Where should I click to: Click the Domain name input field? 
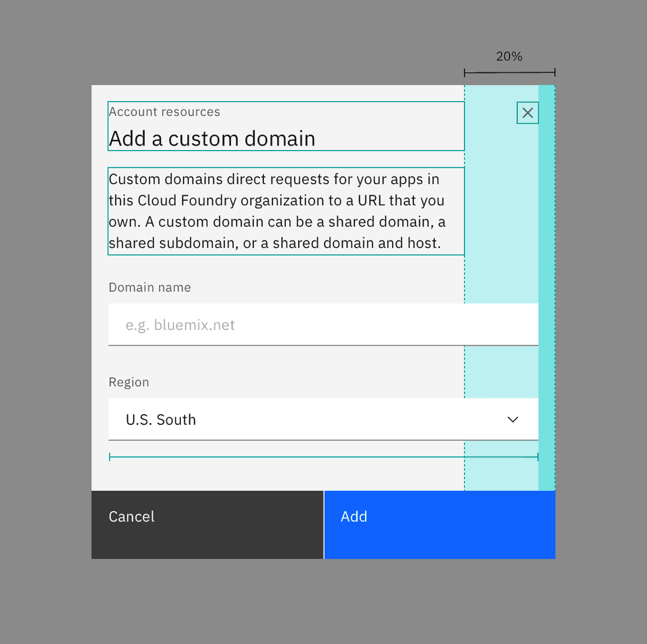(323, 324)
